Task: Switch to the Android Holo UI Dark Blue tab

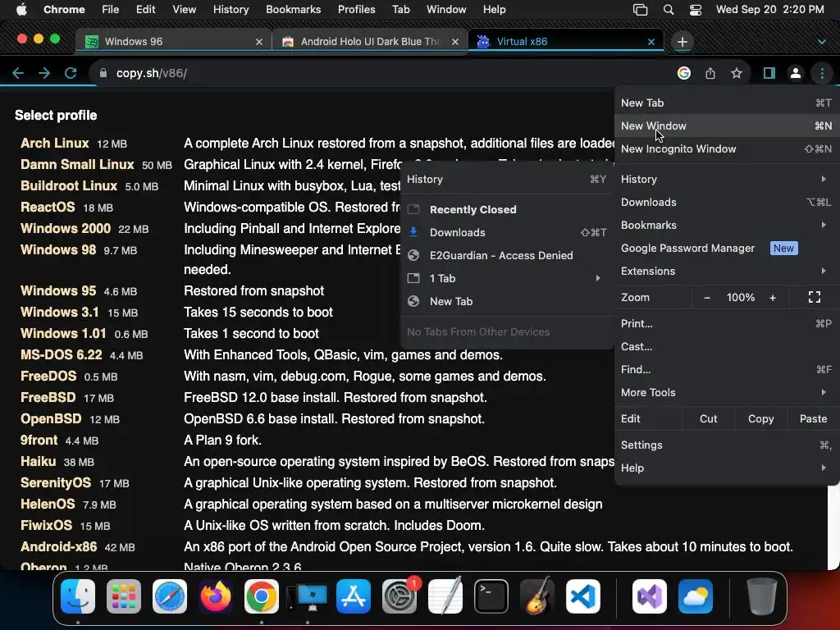Action: pos(369,41)
